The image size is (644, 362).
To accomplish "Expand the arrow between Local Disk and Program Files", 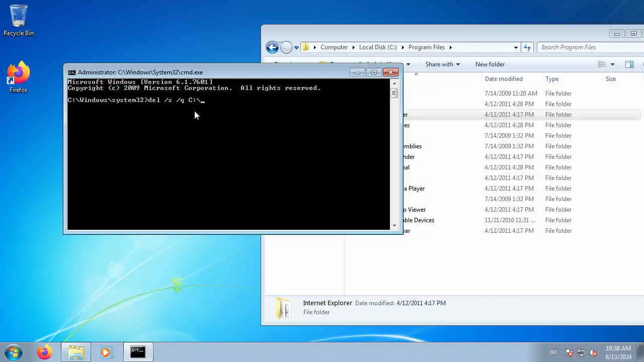I will (403, 47).
